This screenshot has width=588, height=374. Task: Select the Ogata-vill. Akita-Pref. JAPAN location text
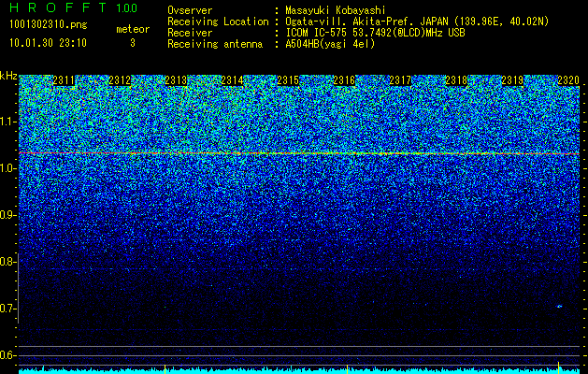click(x=417, y=22)
